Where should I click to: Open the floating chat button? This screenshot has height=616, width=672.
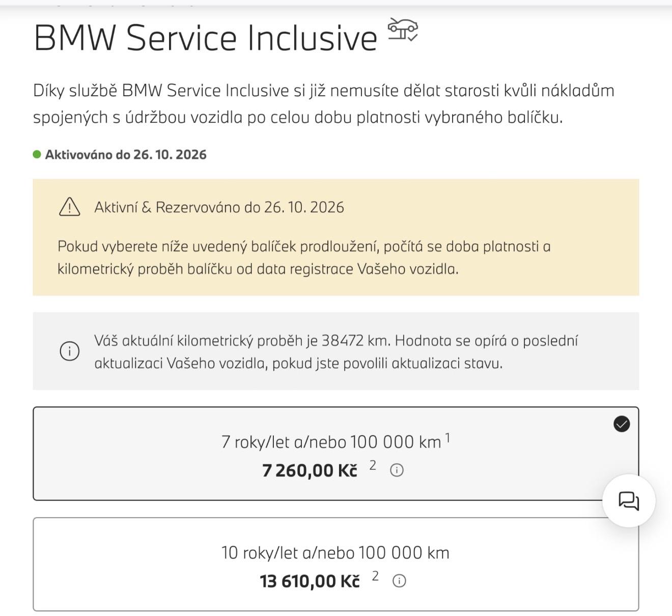click(x=629, y=500)
